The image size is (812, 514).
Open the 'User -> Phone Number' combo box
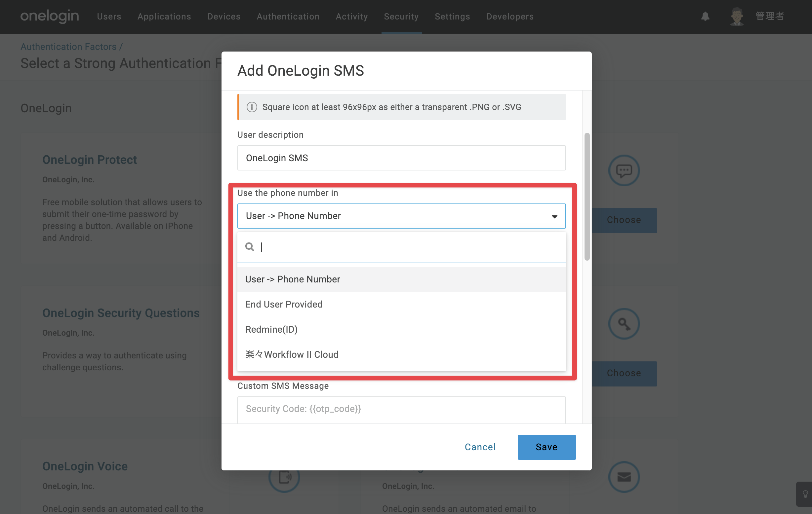[401, 216]
